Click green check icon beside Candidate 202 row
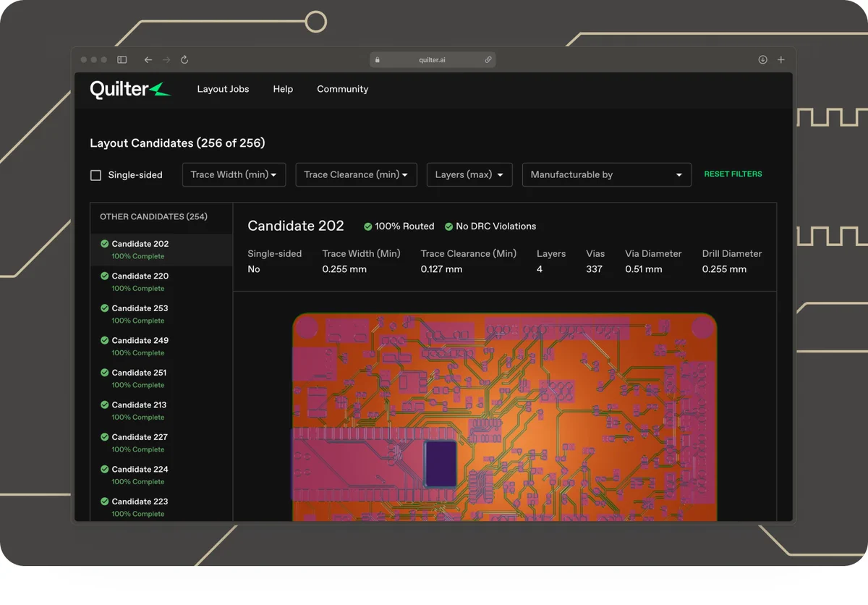The height and width of the screenshot is (605, 868). click(x=104, y=244)
